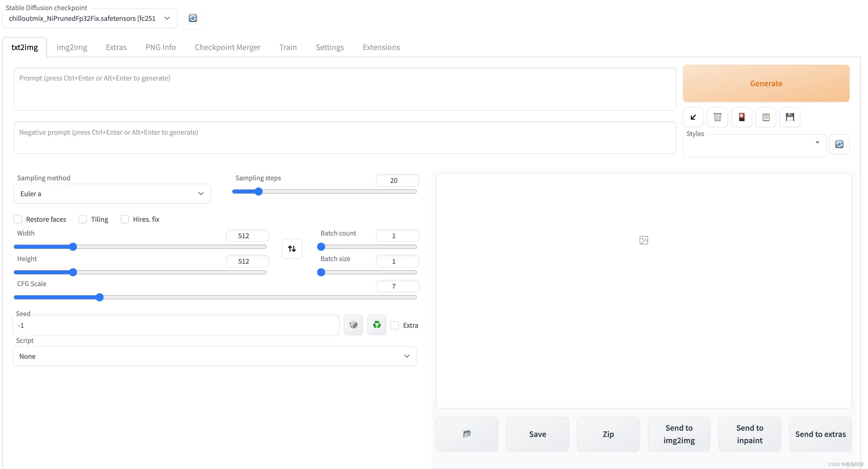
Task: Click the Batch count slider handle
Action: tap(321, 247)
